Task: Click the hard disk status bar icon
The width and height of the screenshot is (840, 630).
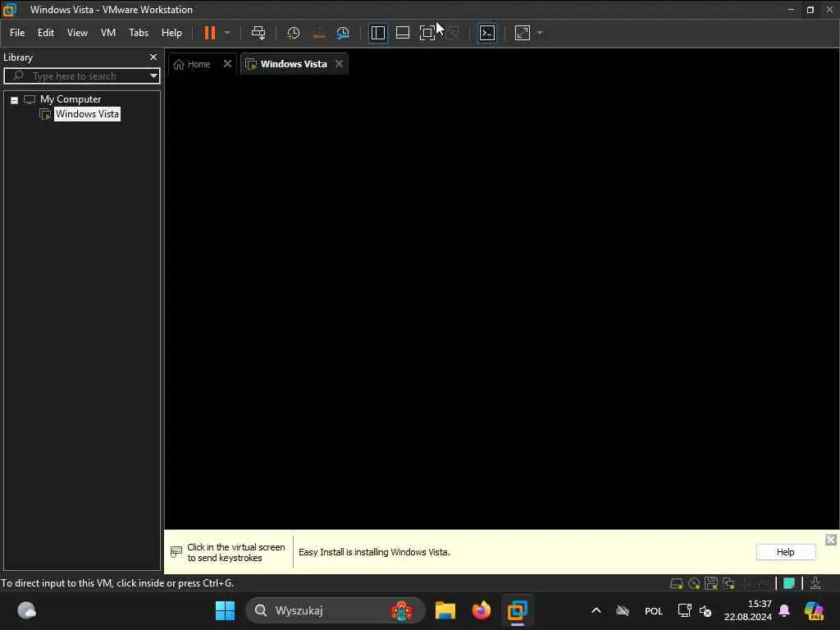Action: point(677,583)
